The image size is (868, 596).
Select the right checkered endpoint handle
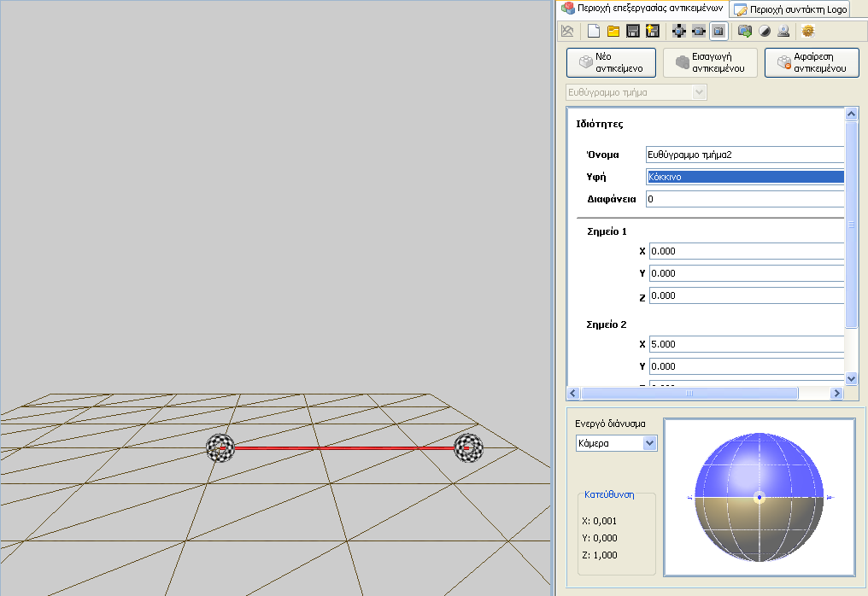(468, 447)
